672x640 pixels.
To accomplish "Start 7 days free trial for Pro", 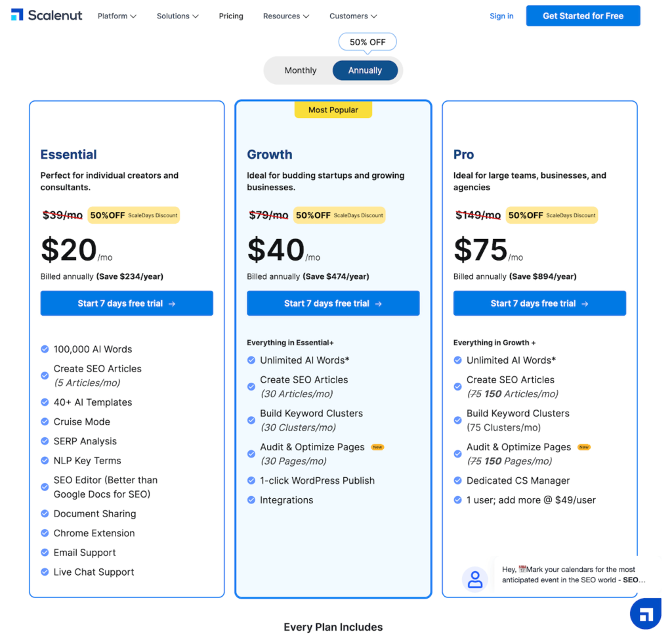I will point(539,303).
